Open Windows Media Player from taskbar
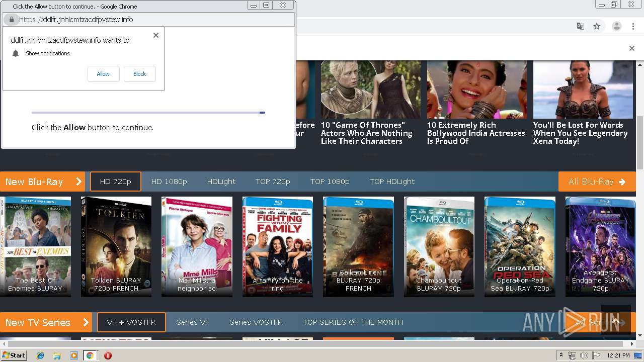The width and height of the screenshot is (644, 362). point(73,355)
